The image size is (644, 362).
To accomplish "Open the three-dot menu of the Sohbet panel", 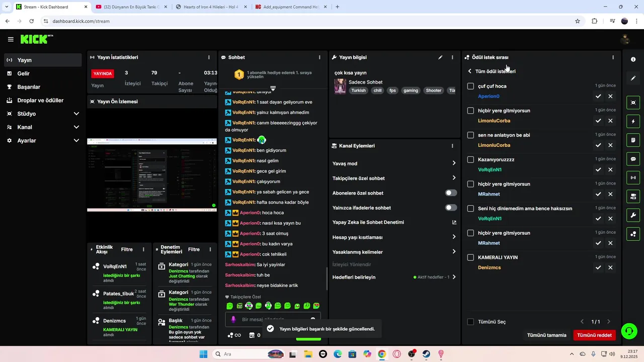I will [x=319, y=57].
